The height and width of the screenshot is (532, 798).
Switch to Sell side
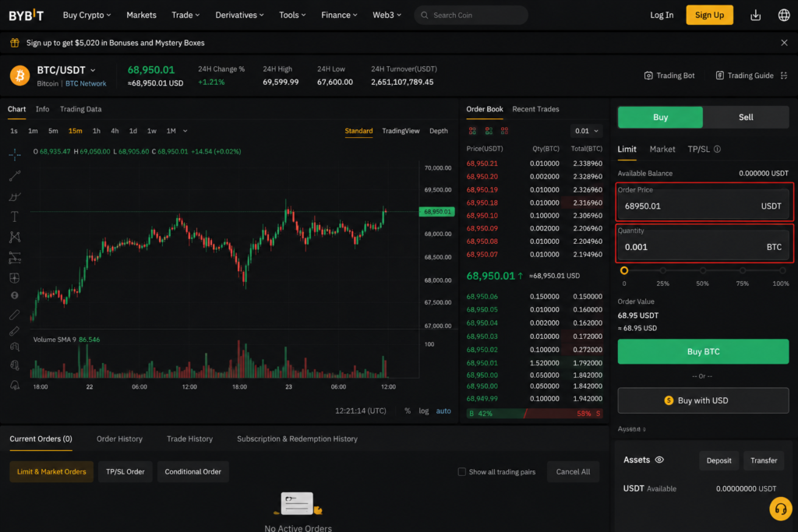click(746, 117)
